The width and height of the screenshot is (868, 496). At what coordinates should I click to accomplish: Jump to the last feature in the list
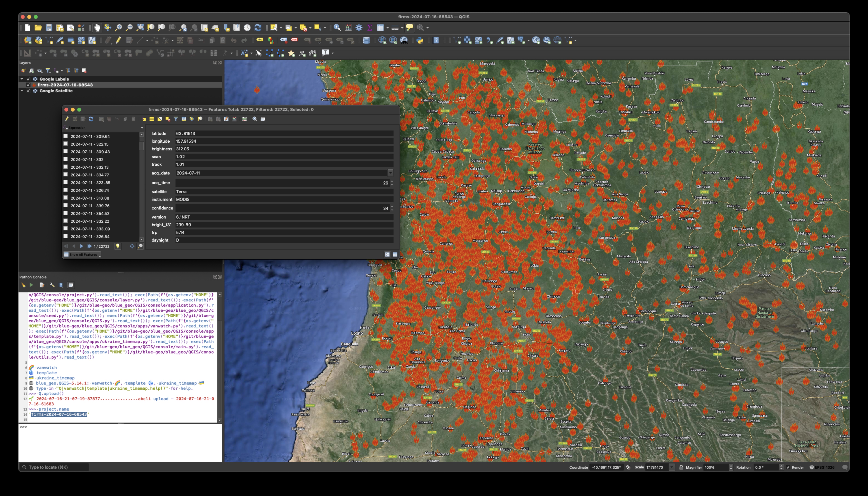click(x=89, y=246)
